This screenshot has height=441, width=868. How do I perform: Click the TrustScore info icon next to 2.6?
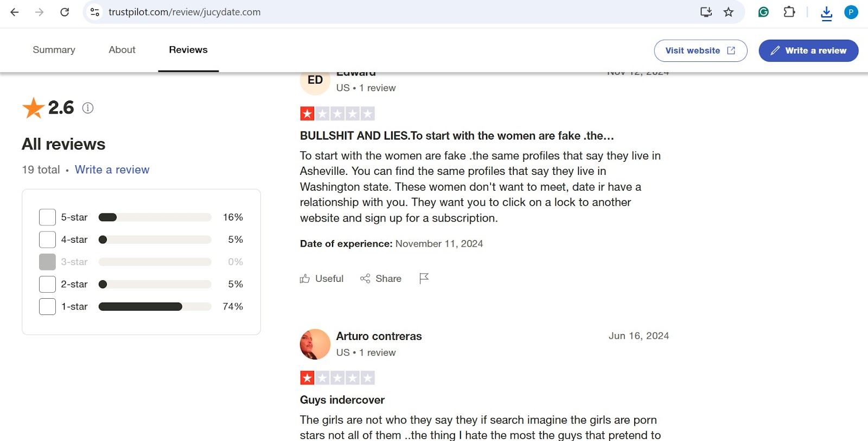point(88,108)
